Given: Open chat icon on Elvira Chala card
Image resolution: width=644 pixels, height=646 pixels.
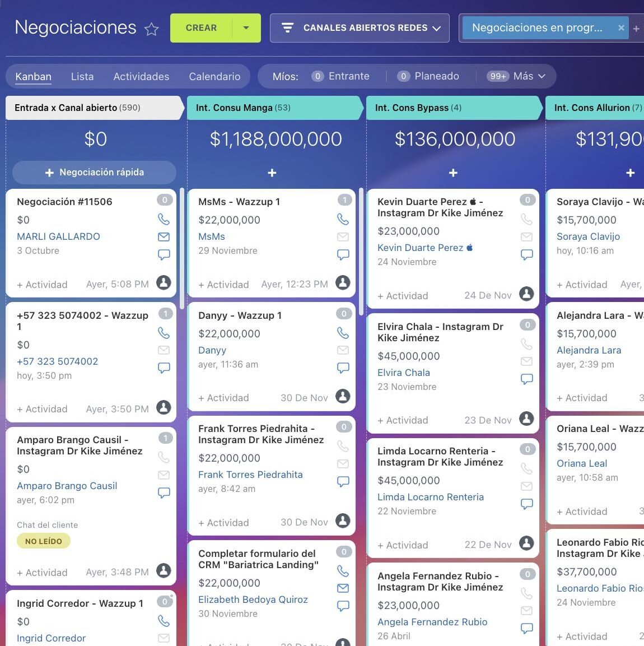Looking at the screenshot, I should (526, 379).
